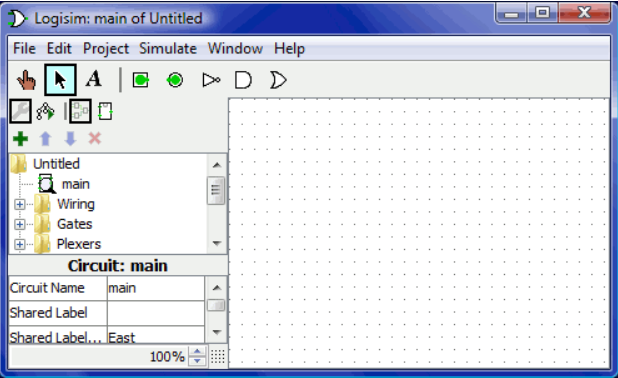Viewport: 618px width, 378px height.
Task: Add an input Pin from toolbar
Action: tap(141, 80)
